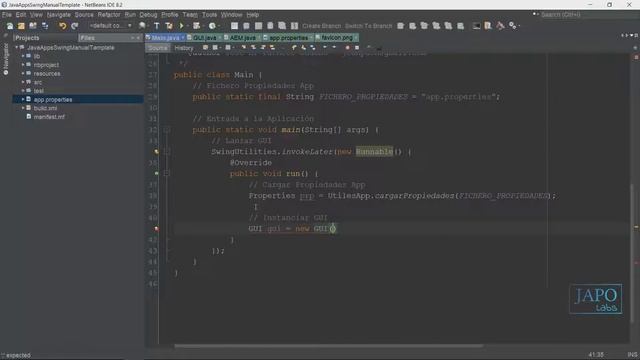Click the maximize editor icon right of tabs
Image resolution: width=640 pixels, height=360 pixels.
tap(636, 36)
